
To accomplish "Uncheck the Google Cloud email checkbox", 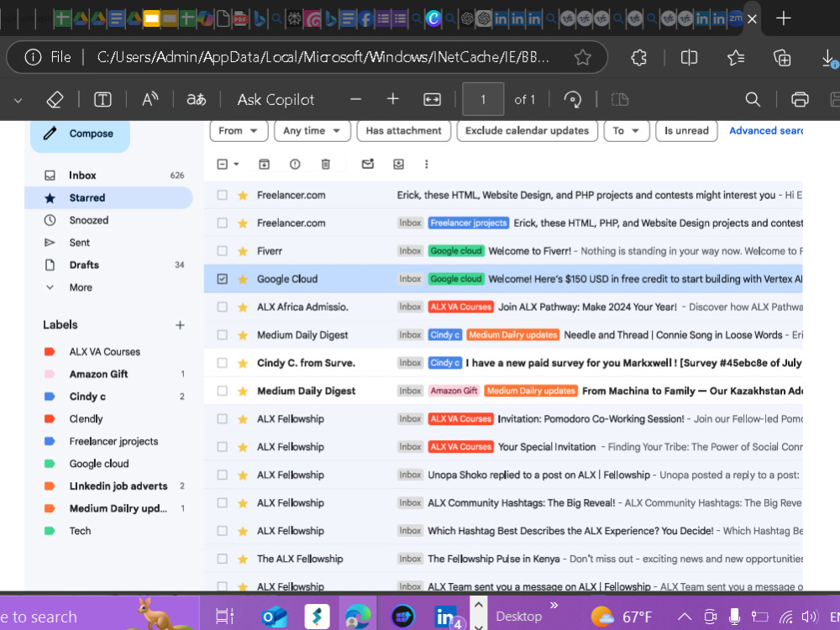I will [x=223, y=279].
